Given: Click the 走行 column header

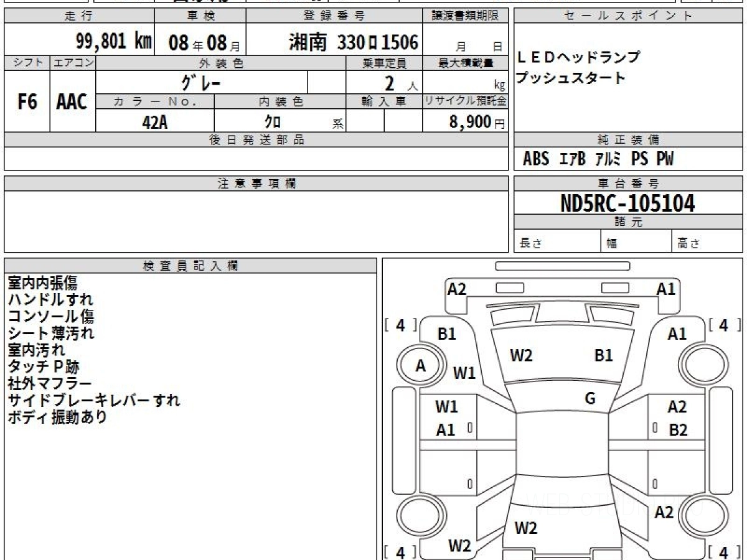Looking at the screenshot, I should (79, 16).
